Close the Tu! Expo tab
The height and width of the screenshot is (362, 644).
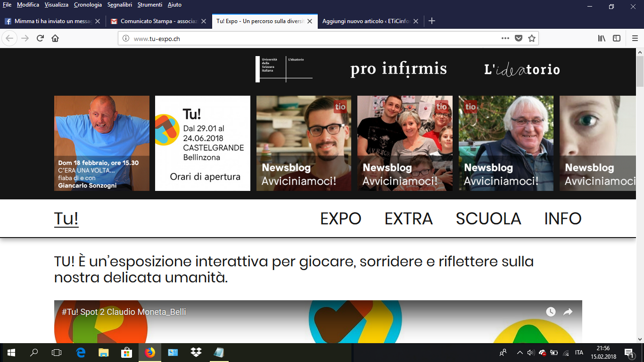point(310,21)
